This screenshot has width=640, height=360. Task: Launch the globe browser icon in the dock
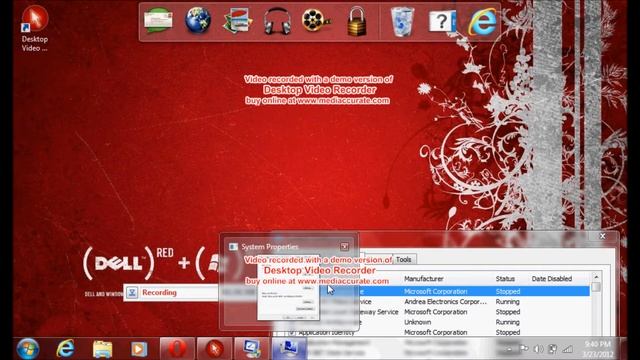(x=198, y=20)
